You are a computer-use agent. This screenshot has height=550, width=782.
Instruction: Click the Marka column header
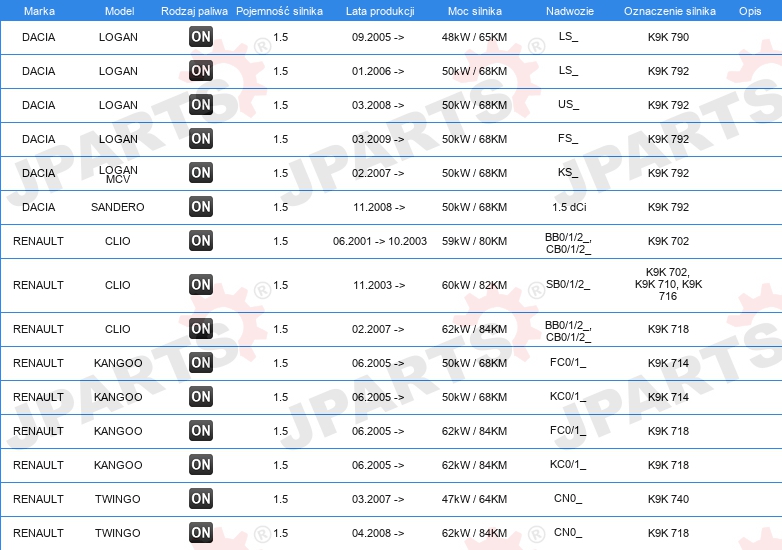[39, 11]
